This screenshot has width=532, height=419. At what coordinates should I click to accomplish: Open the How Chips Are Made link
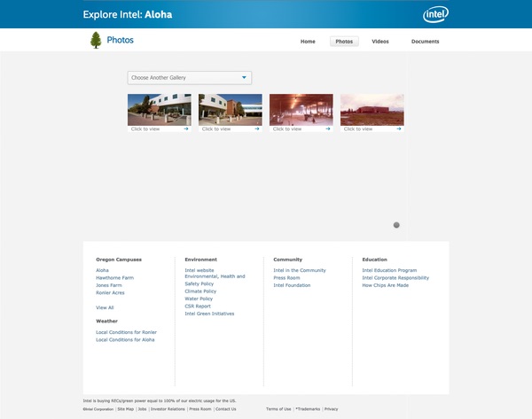pyautogui.click(x=386, y=285)
